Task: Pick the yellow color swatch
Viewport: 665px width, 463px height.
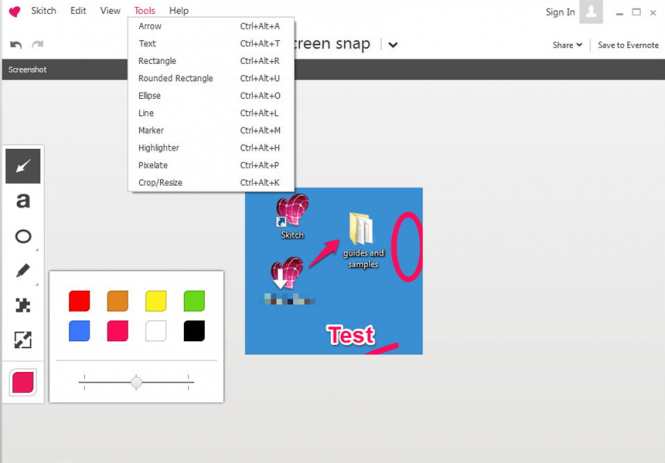Action: tap(156, 301)
